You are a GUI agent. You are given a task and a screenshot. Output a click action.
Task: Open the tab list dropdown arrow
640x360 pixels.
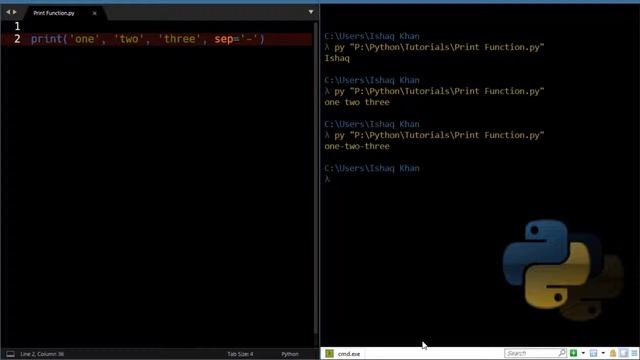(311, 12)
